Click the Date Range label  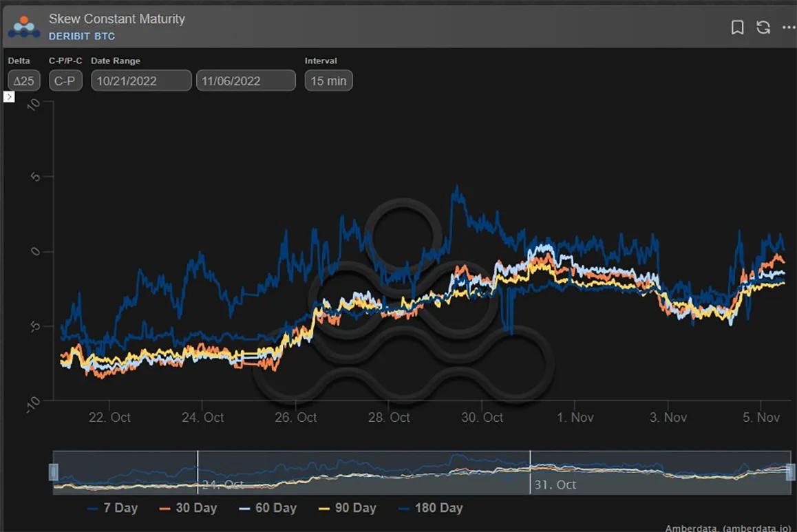point(116,61)
